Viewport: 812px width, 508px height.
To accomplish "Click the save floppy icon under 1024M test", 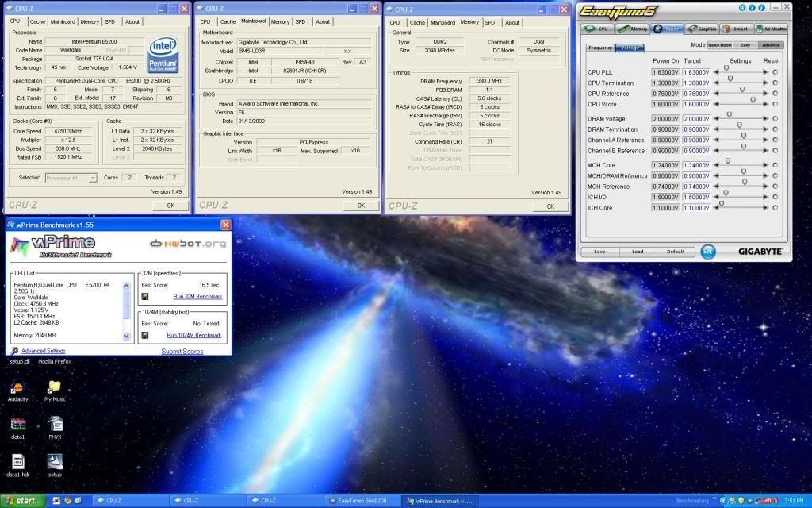I will [145, 336].
